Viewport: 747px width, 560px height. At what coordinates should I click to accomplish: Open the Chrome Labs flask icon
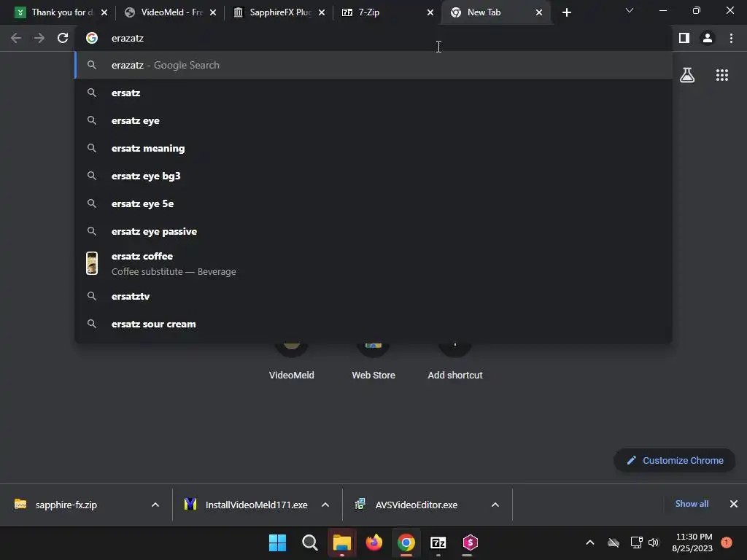687,75
